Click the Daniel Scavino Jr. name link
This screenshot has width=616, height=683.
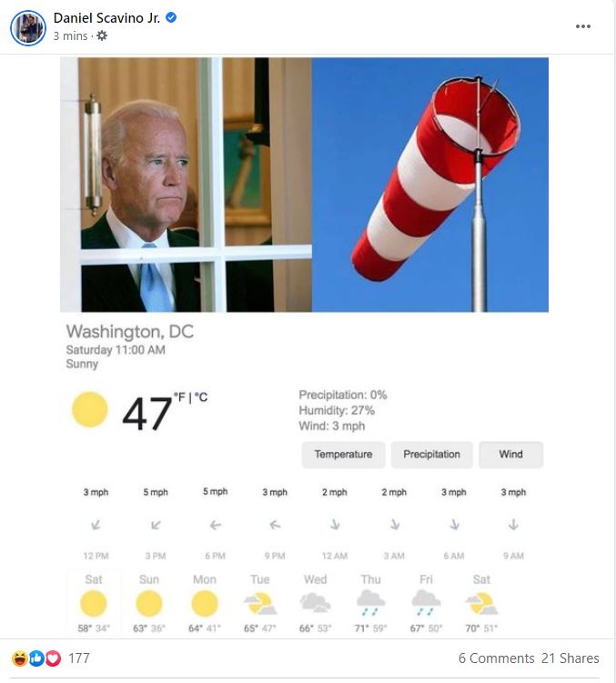pyautogui.click(x=106, y=18)
